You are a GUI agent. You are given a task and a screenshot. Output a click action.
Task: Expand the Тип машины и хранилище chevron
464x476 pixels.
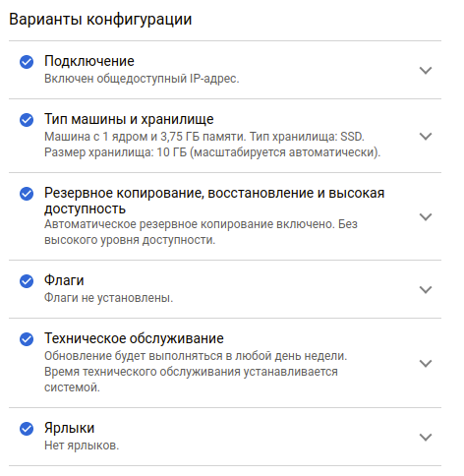click(426, 136)
